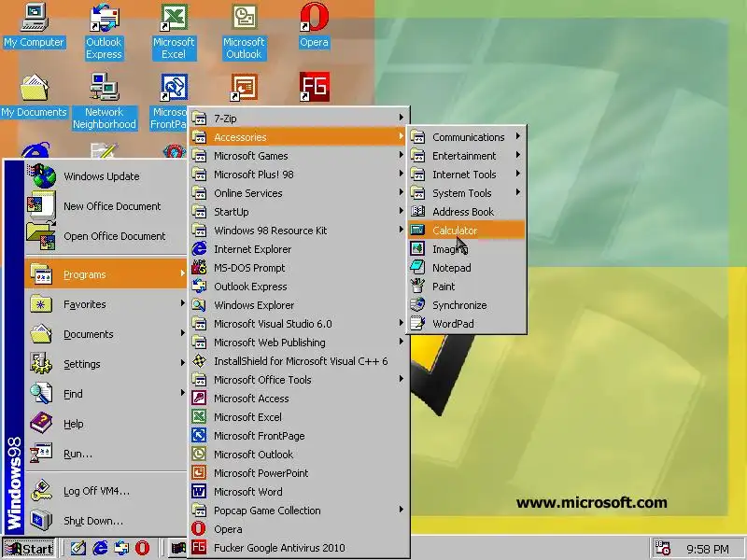Click the Microsoft Access icon in Programs
Viewport: 747px width, 560px height.
click(199, 398)
